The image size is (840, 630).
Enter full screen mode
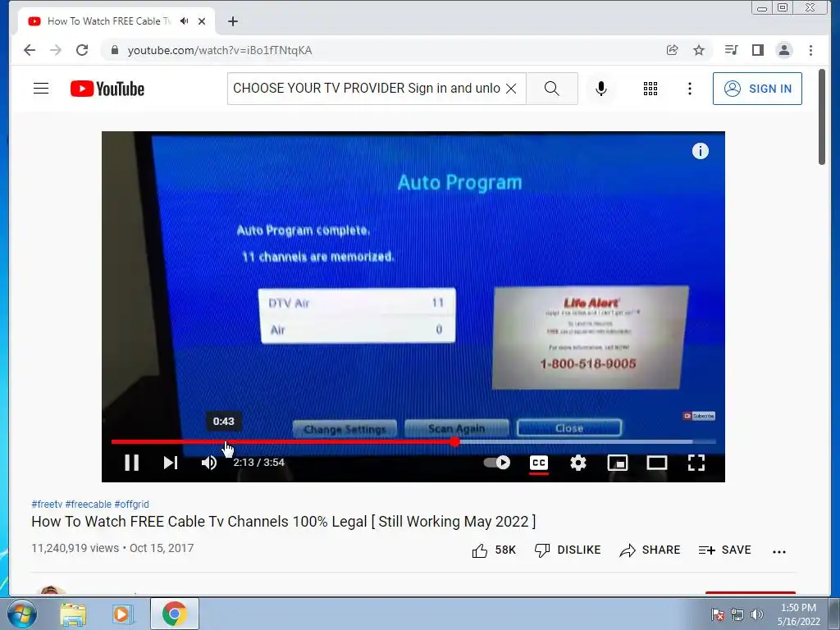[696, 463]
